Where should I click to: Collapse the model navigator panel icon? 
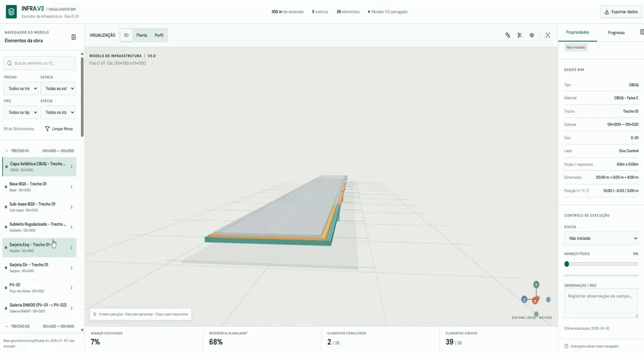(74, 37)
